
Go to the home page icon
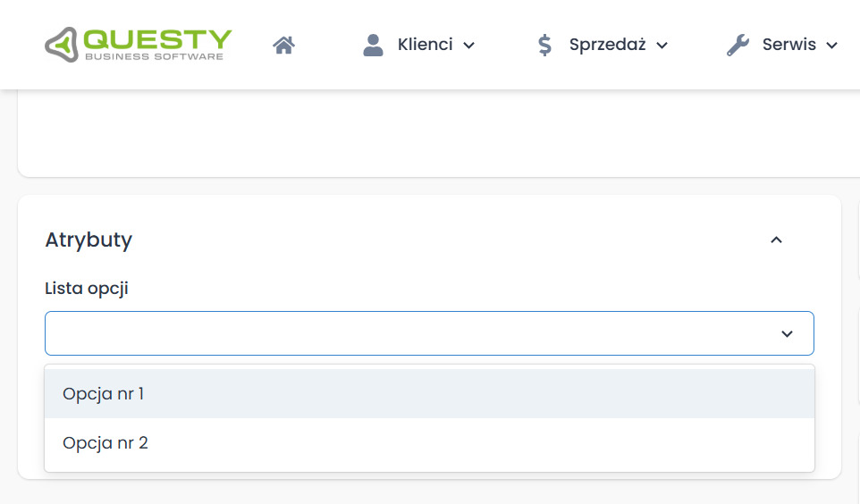pos(284,45)
